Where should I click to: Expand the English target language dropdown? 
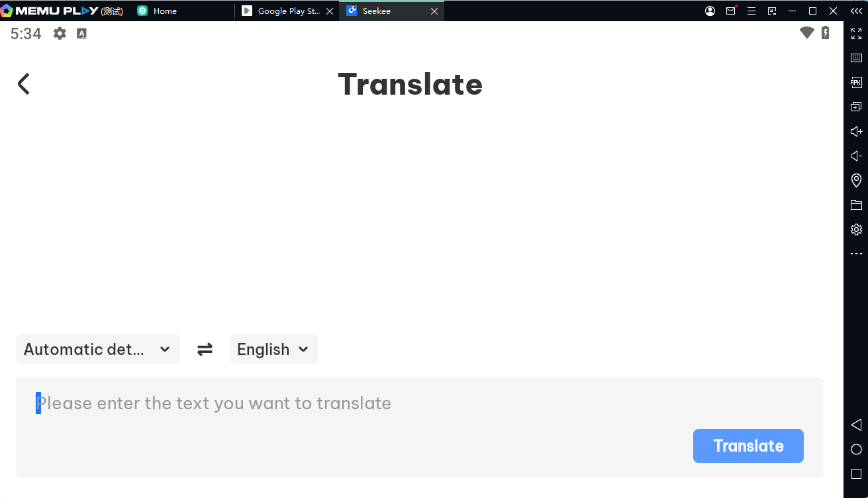click(273, 349)
